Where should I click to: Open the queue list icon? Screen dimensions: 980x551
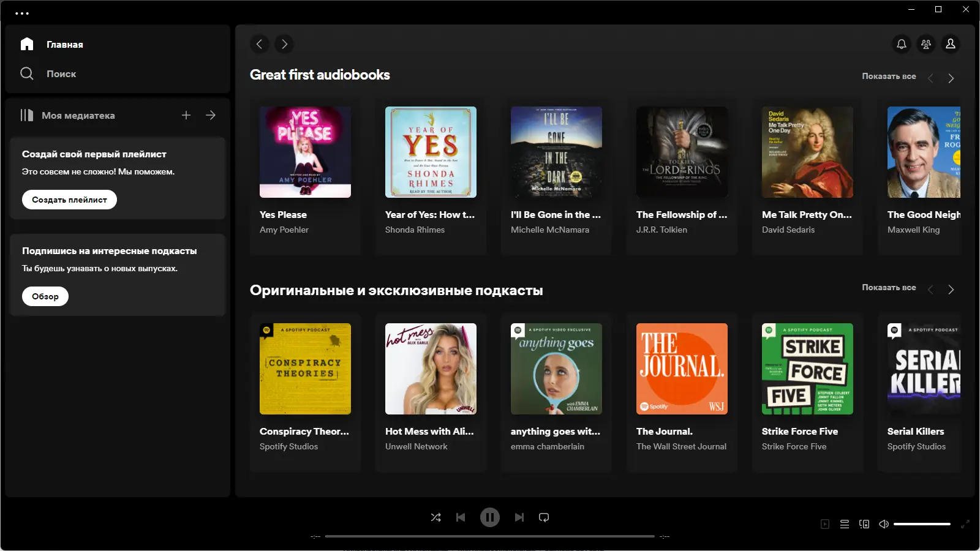coord(845,524)
